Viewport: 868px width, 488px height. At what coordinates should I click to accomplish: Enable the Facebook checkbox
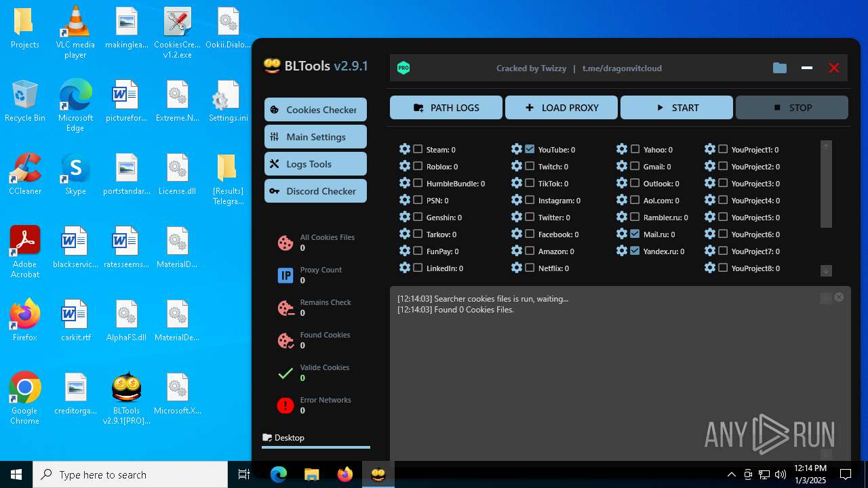(x=530, y=234)
